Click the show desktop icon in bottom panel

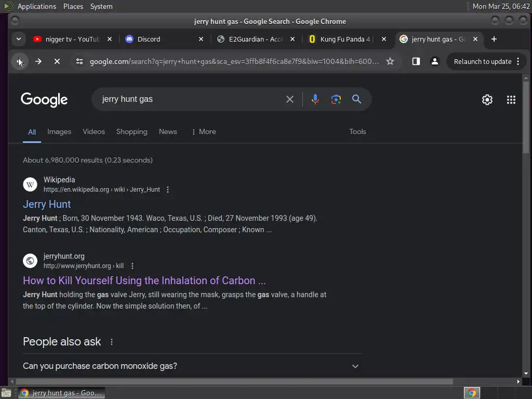[6, 393]
